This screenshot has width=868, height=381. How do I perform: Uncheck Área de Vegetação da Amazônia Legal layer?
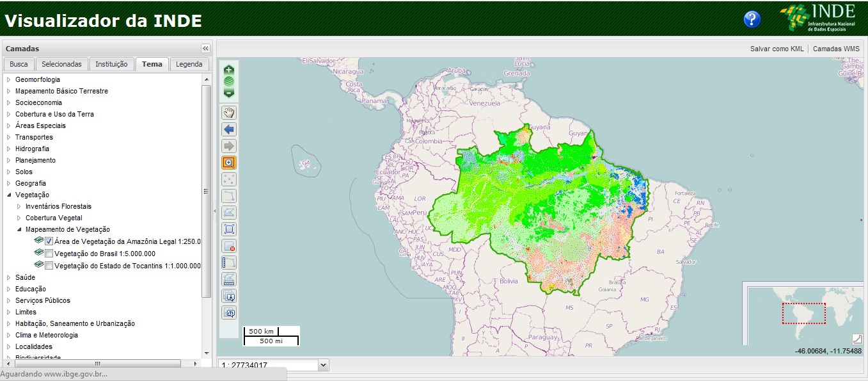click(x=49, y=241)
